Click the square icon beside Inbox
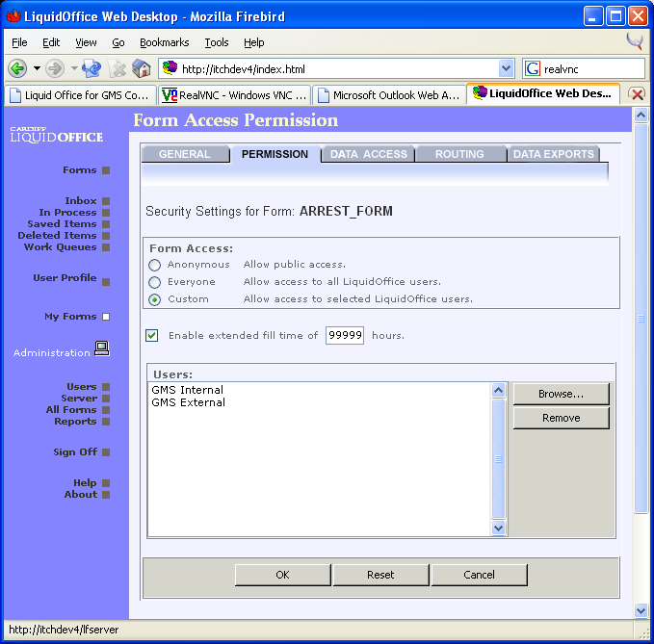The image size is (654, 644). click(106, 201)
